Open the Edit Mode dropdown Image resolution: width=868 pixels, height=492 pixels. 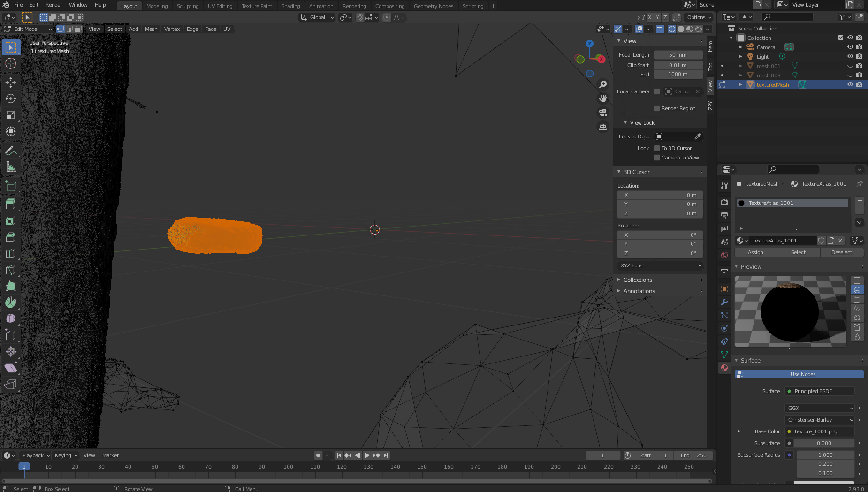28,29
